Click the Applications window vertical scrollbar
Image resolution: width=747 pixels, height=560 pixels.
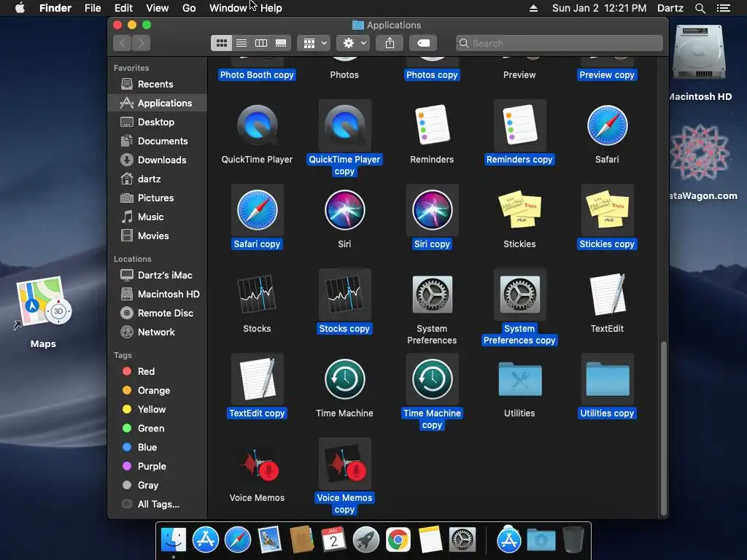click(663, 429)
